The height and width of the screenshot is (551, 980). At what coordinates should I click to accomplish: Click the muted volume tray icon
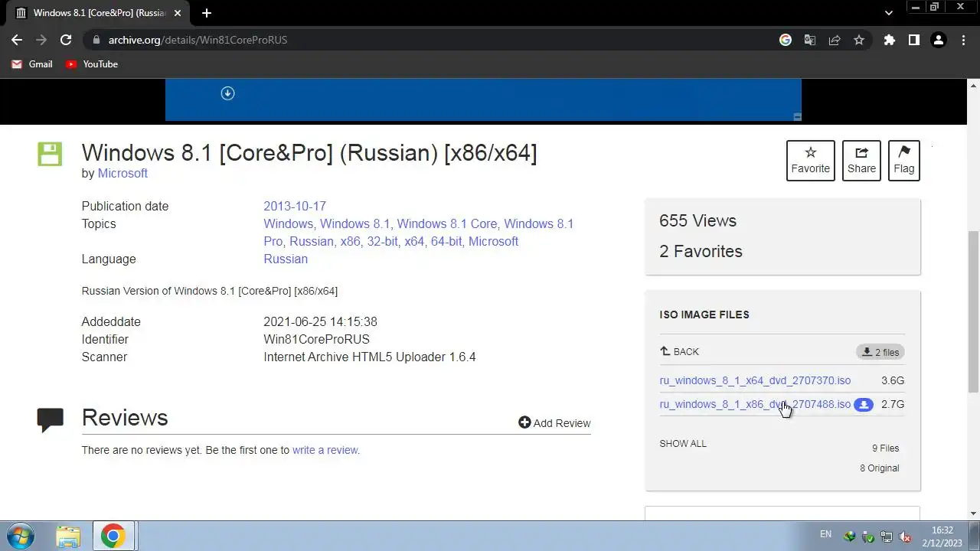pos(905,536)
